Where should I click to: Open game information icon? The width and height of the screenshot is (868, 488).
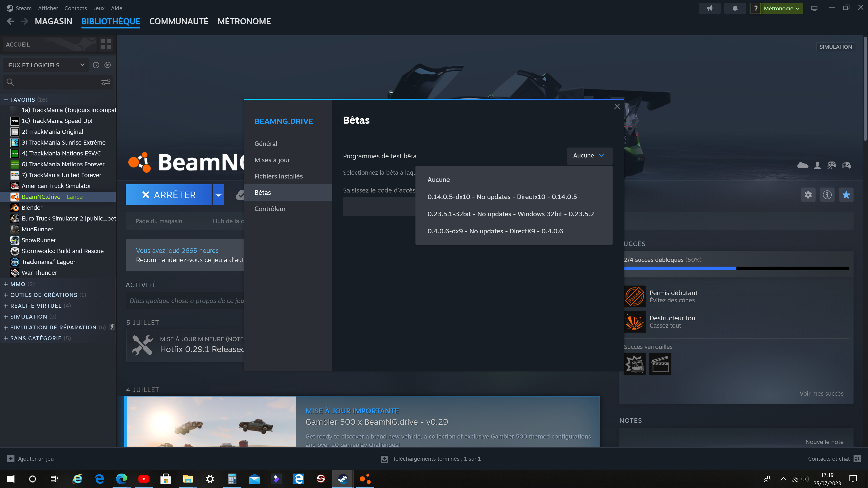pos(827,195)
